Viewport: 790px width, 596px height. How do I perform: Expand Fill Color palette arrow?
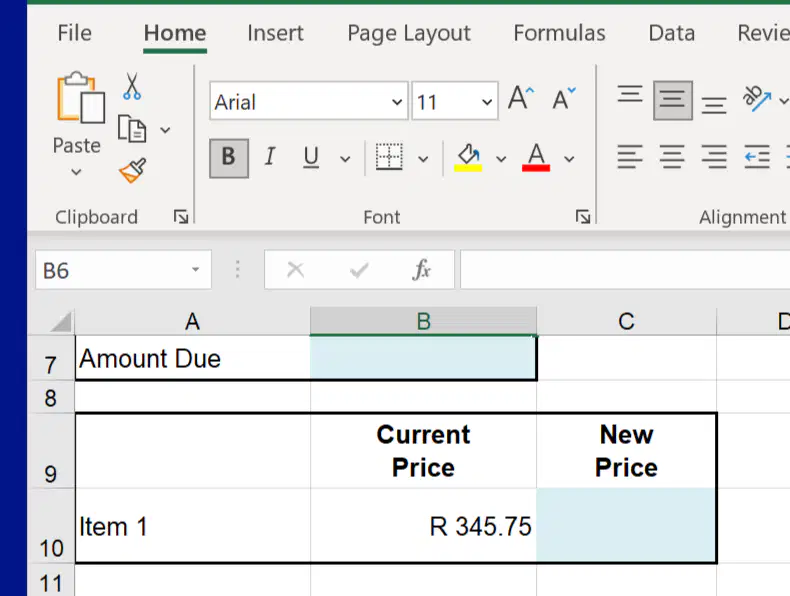[501, 159]
